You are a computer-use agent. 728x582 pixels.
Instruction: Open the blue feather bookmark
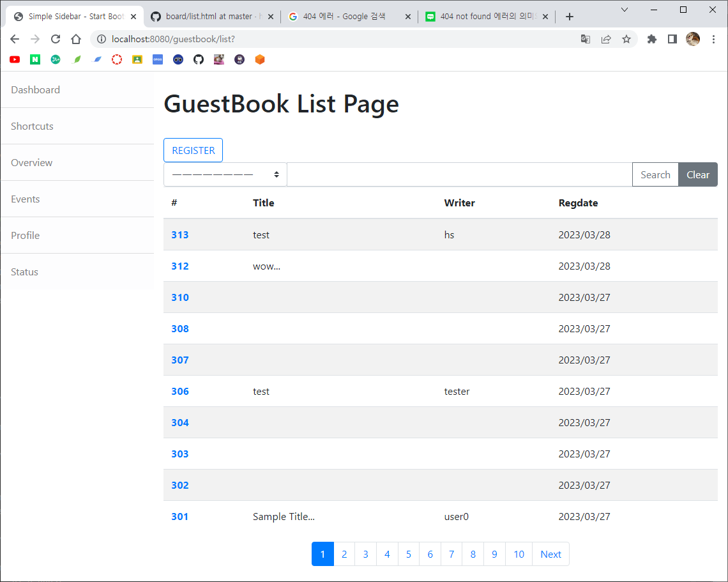tap(96, 59)
